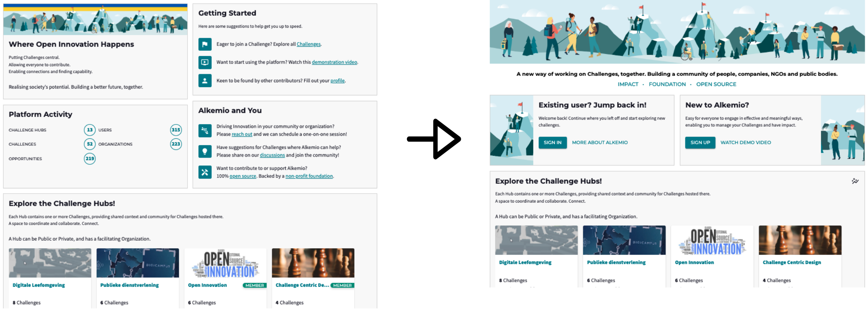Follow the MORE ABOUT ALKEMIO link
The height and width of the screenshot is (314, 868).
point(600,143)
